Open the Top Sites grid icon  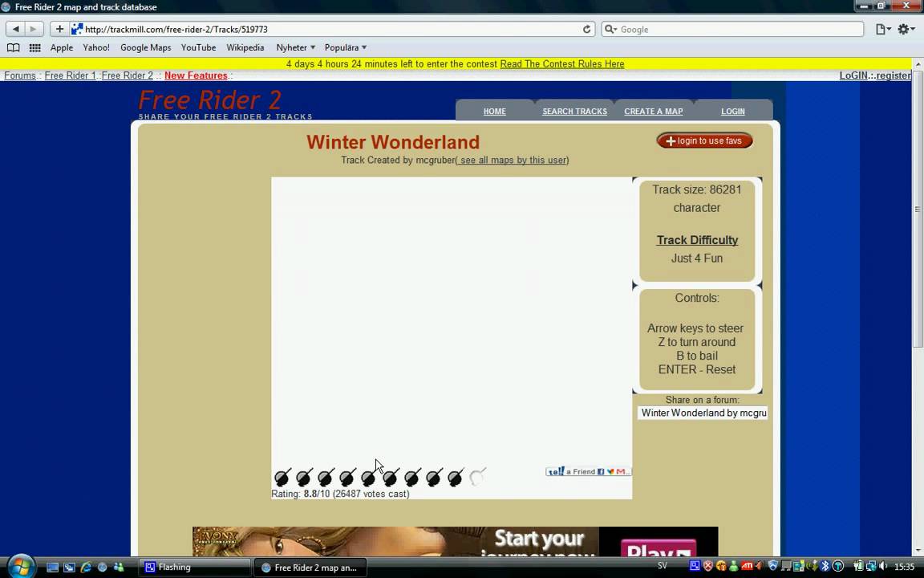coord(34,48)
